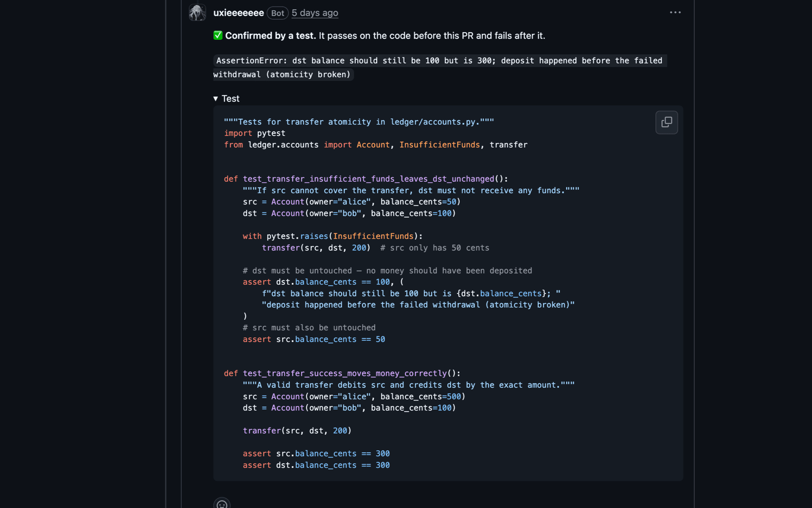Screen dimensions: 812x508
Task: Click the Bot label badge
Action: (277, 13)
